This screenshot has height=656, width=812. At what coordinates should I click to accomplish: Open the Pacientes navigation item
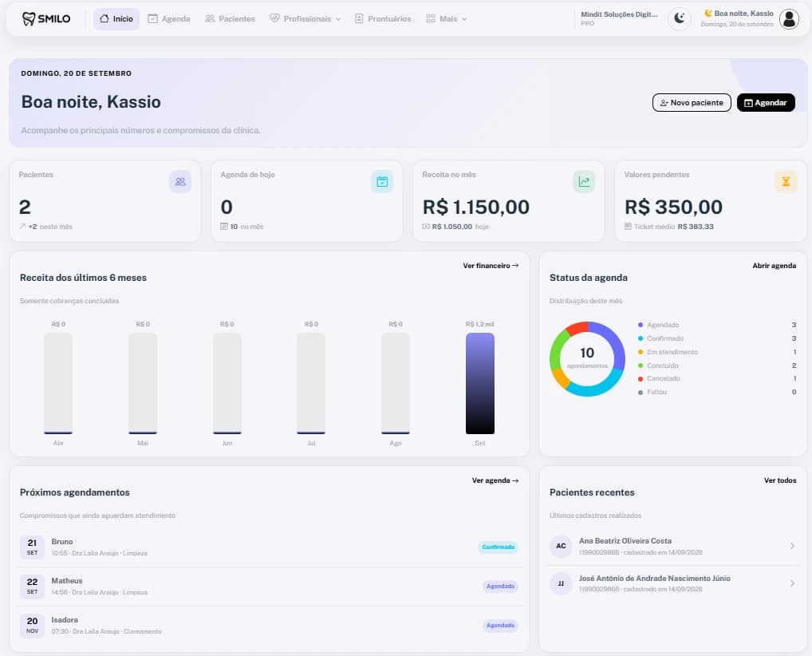230,18
